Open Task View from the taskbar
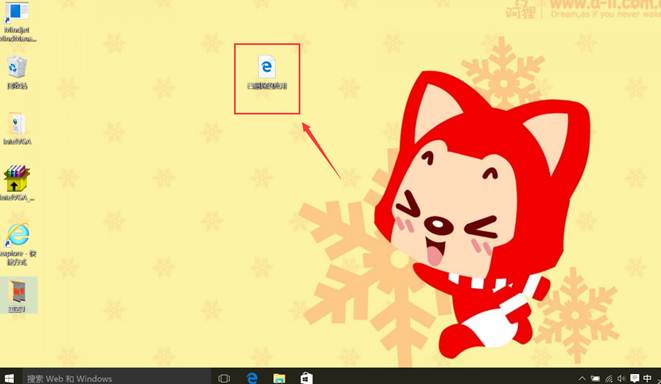The image size is (661, 384). (224, 378)
